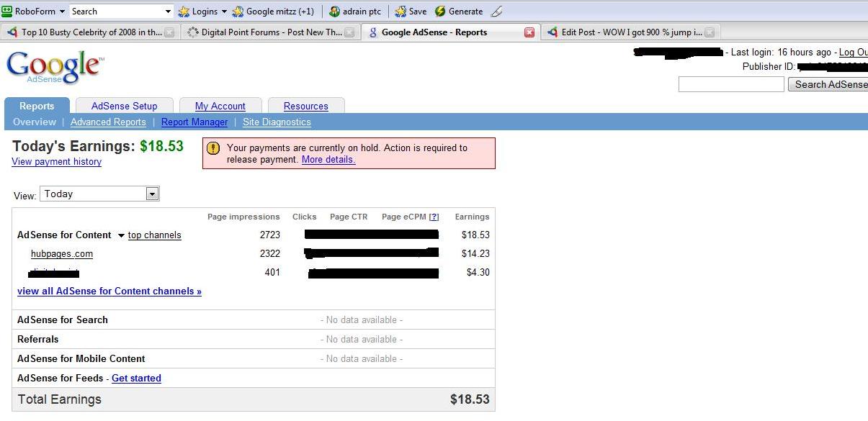This screenshot has height=421, width=868.
Task: Expand the AdSense for Content arrow
Action: pos(121,235)
